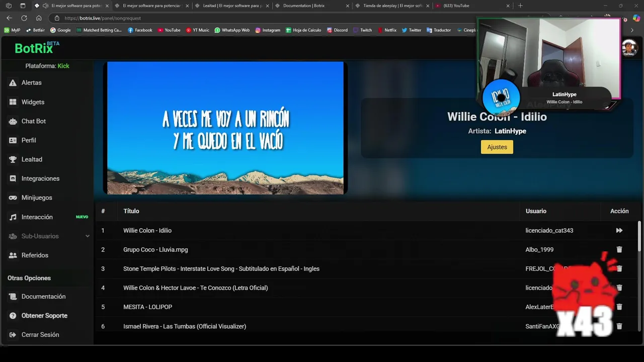The image size is (644, 362).
Task: Delete Ismael Rivera - Las Tumbas request
Action: click(x=619, y=326)
